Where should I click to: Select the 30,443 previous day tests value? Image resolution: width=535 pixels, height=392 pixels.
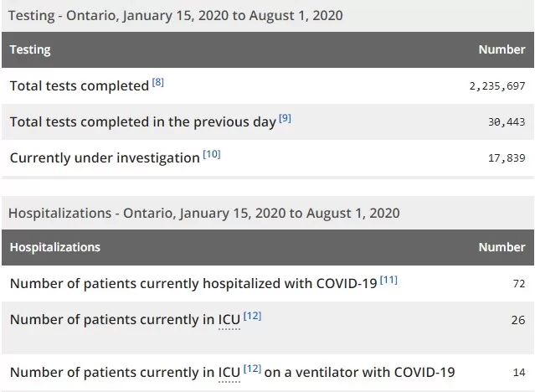[507, 122]
